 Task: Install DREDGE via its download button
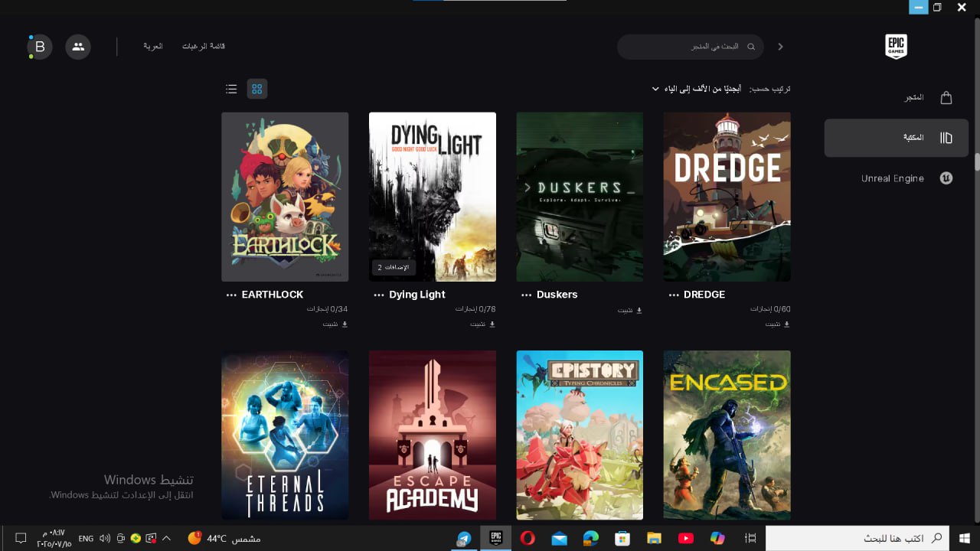(779, 324)
